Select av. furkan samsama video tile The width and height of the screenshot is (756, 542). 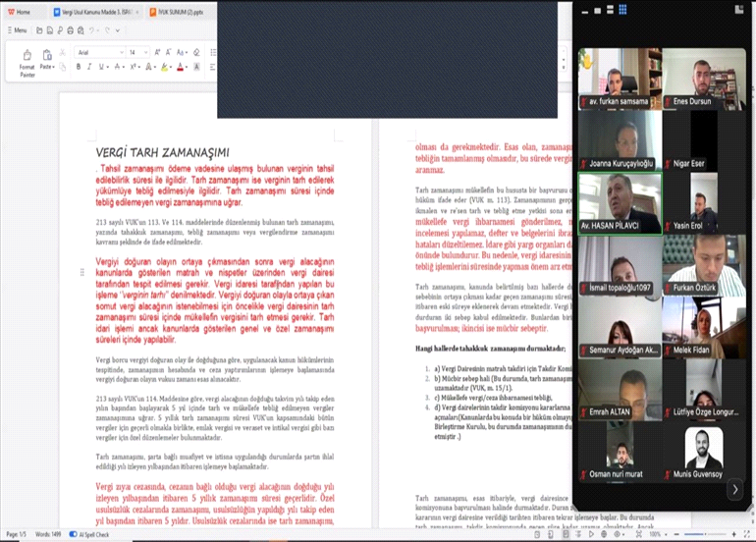point(621,80)
